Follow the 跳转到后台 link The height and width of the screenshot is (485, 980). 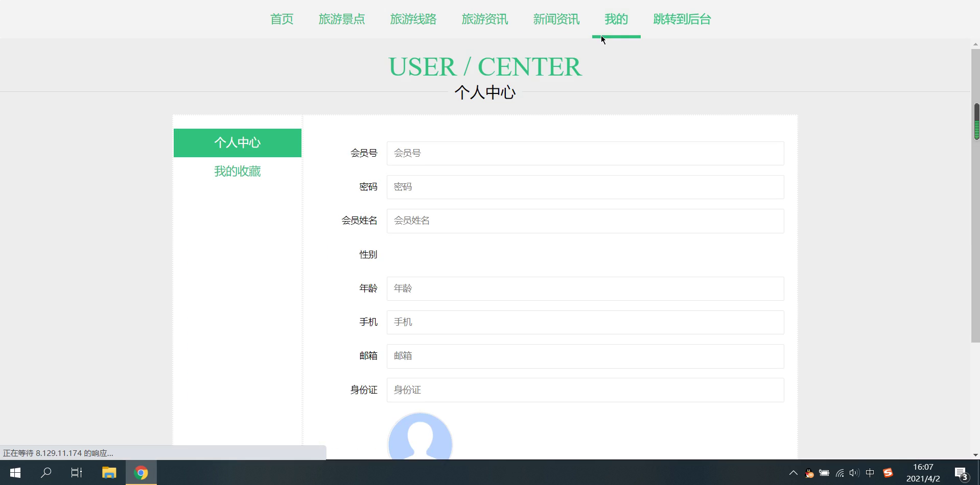[682, 19]
